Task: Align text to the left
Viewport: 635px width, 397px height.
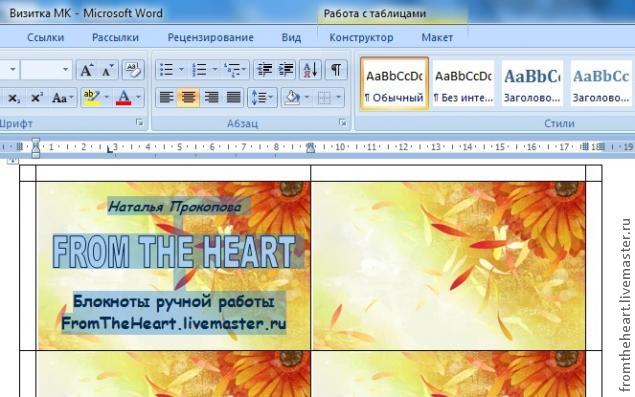Action: 166,98
